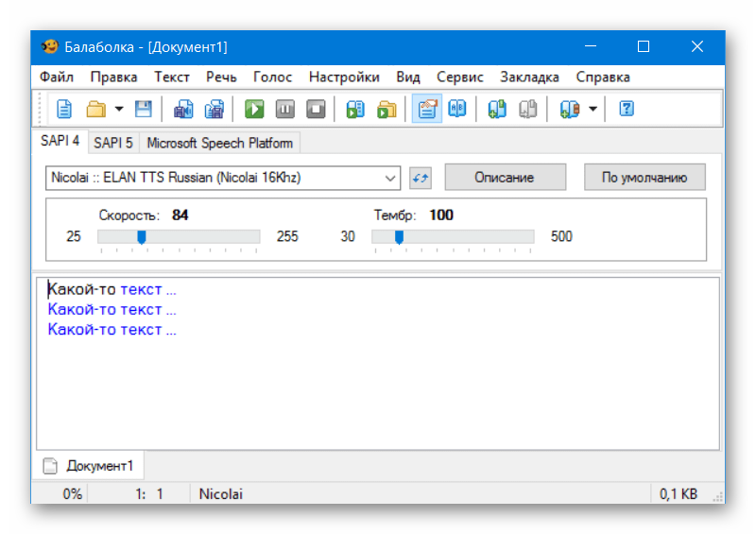Open the pronunciation dictionary AB book icon
This screenshot has width=756, height=534.
click(x=457, y=109)
